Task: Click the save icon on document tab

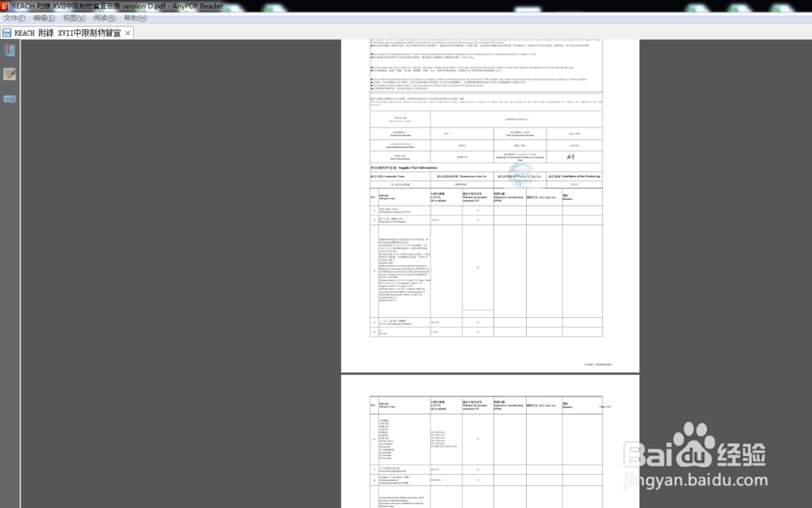Action: 6,33
